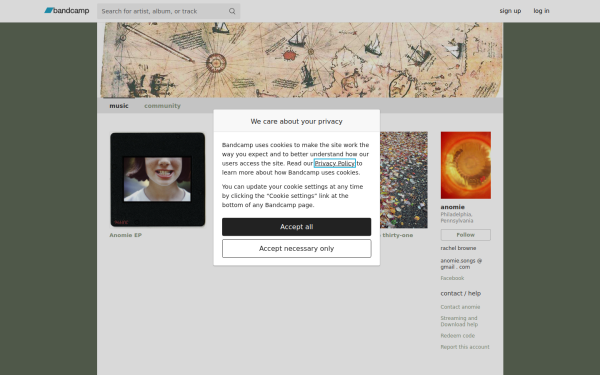Open the Anomie EP title link
The height and width of the screenshot is (375, 600).
pos(126,235)
